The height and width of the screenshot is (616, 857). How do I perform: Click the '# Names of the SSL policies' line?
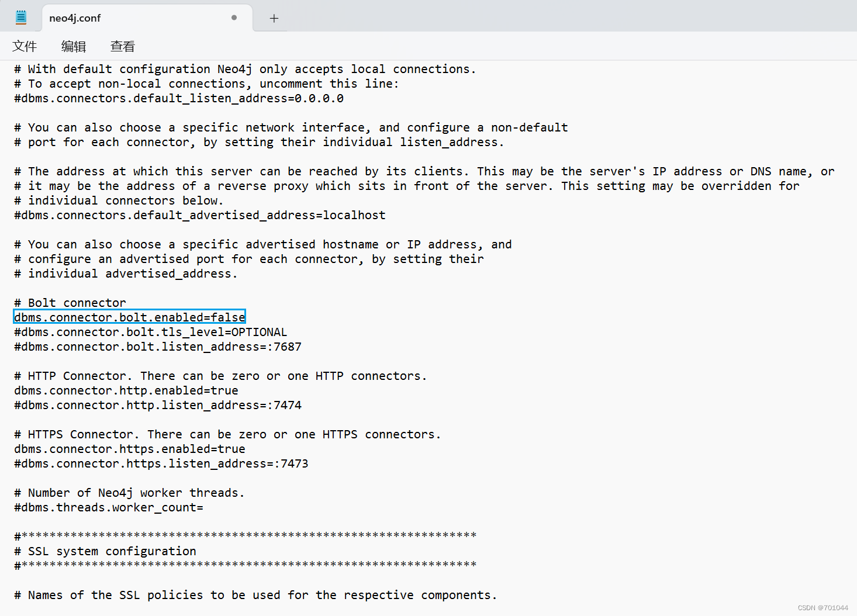point(255,595)
